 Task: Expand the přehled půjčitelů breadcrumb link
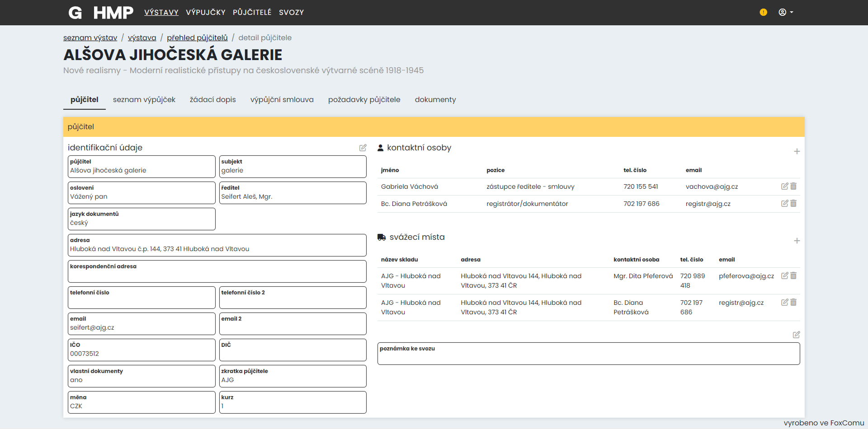tap(197, 37)
